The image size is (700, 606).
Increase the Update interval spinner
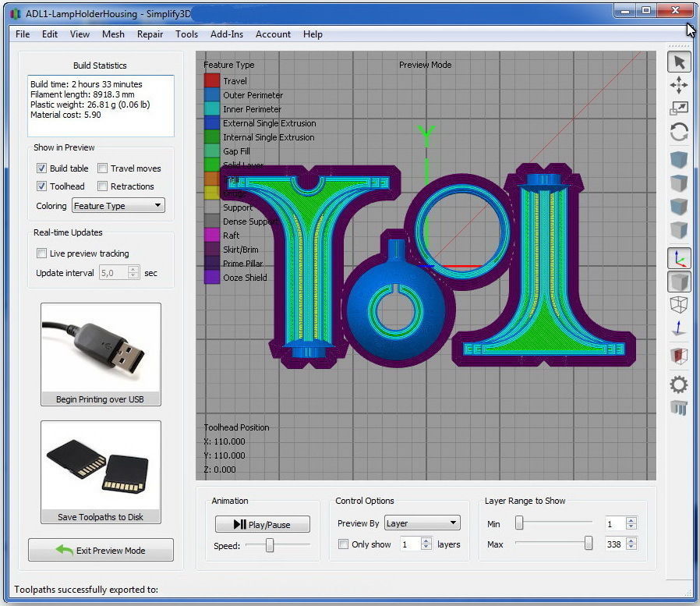(133, 269)
